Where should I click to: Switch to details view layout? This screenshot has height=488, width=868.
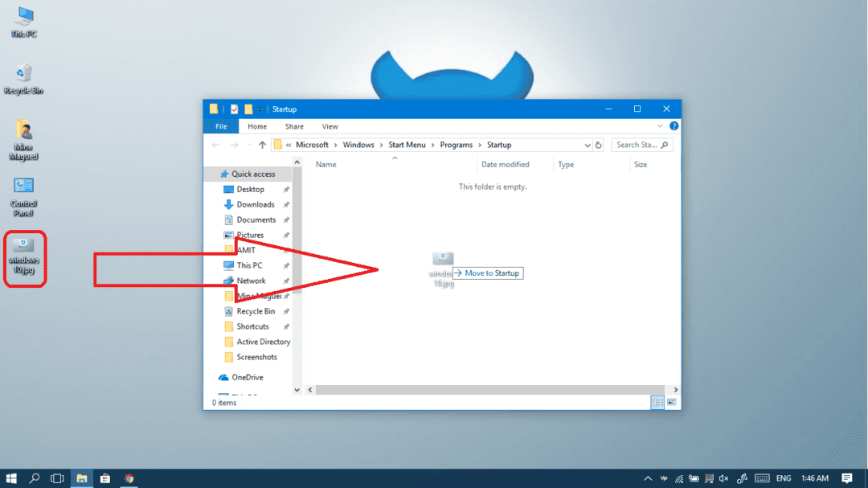pyautogui.click(x=657, y=402)
